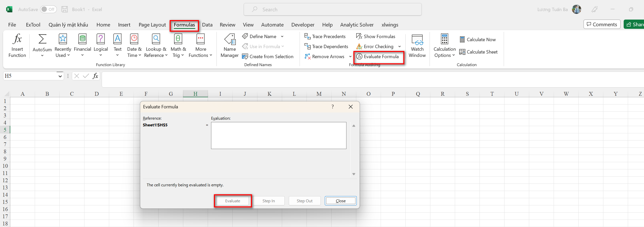Click Trace Precedents
The height and width of the screenshot is (227, 644).
click(325, 37)
